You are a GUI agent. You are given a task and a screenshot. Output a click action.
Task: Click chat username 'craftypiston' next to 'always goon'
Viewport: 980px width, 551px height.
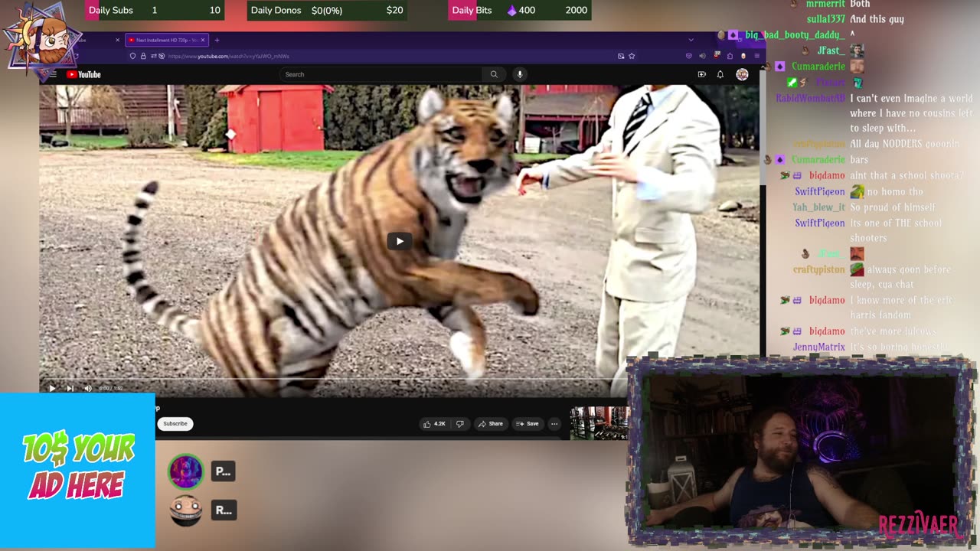pyautogui.click(x=819, y=269)
